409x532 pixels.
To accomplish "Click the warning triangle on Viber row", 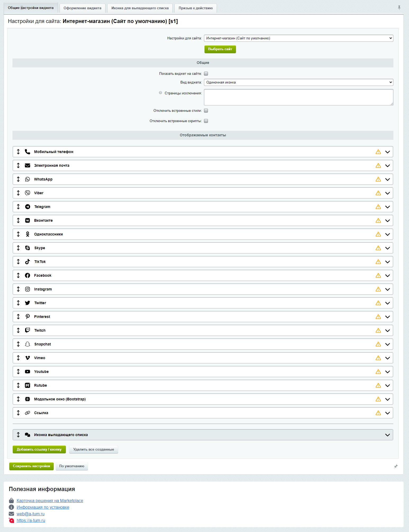I will click(x=378, y=193).
